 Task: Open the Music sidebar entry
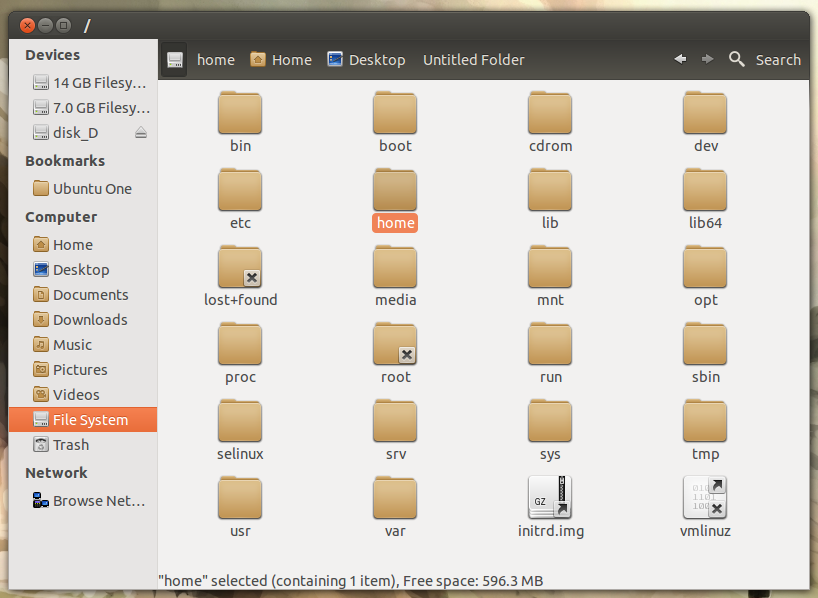(72, 345)
